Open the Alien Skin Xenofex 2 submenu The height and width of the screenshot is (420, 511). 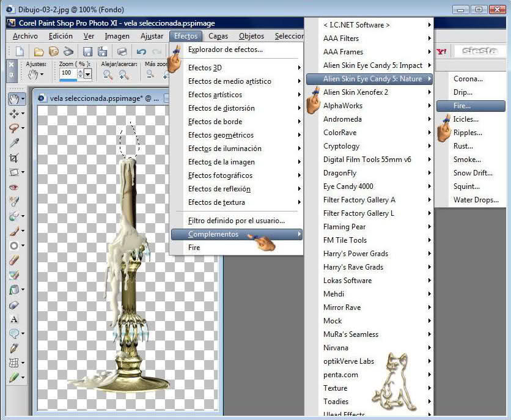tap(369, 92)
